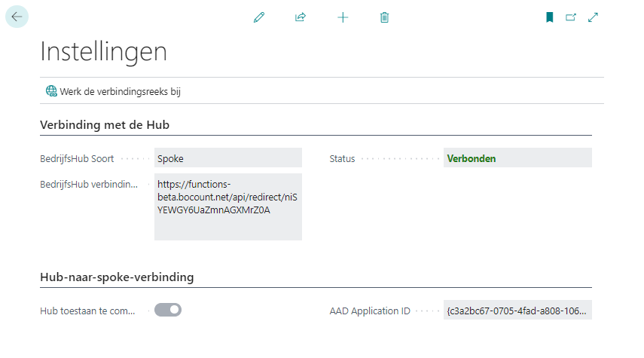
Task: Create a new record with plus icon
Action: [343, 17]
